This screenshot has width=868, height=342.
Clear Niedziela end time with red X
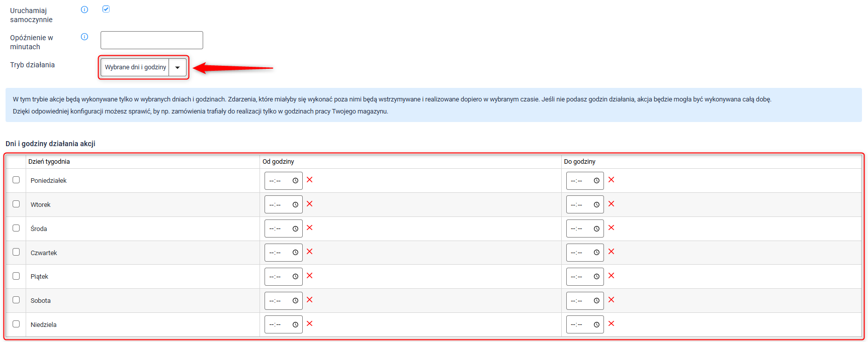pos(612,324)
